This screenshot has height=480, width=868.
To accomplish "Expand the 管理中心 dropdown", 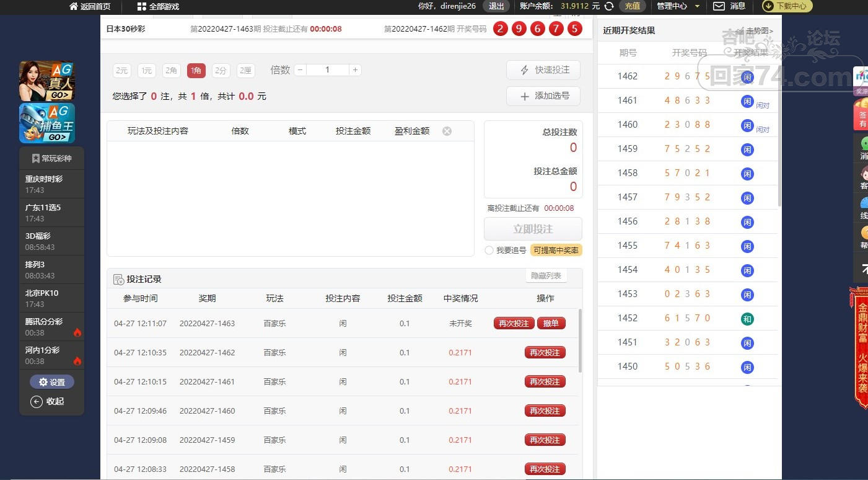I will (678, 6).
